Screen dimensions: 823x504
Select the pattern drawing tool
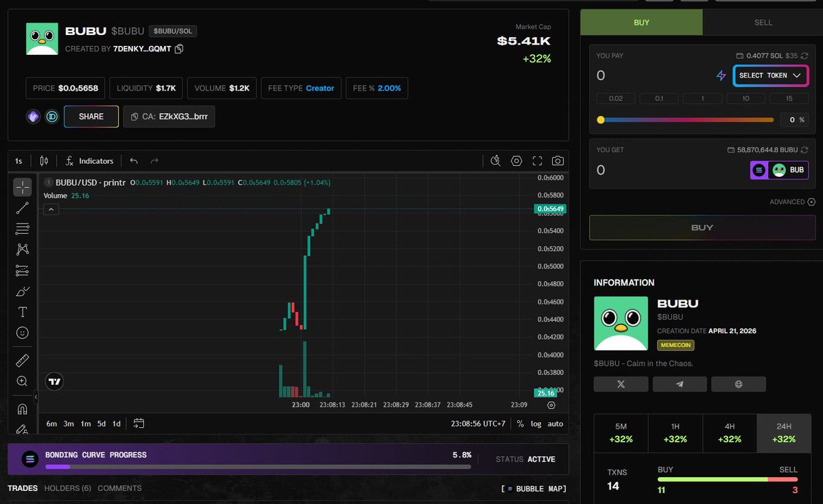click(22, 250)
